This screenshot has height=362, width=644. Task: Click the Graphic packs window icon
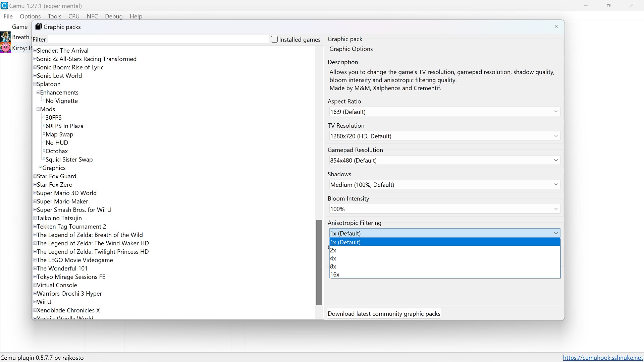39,26
